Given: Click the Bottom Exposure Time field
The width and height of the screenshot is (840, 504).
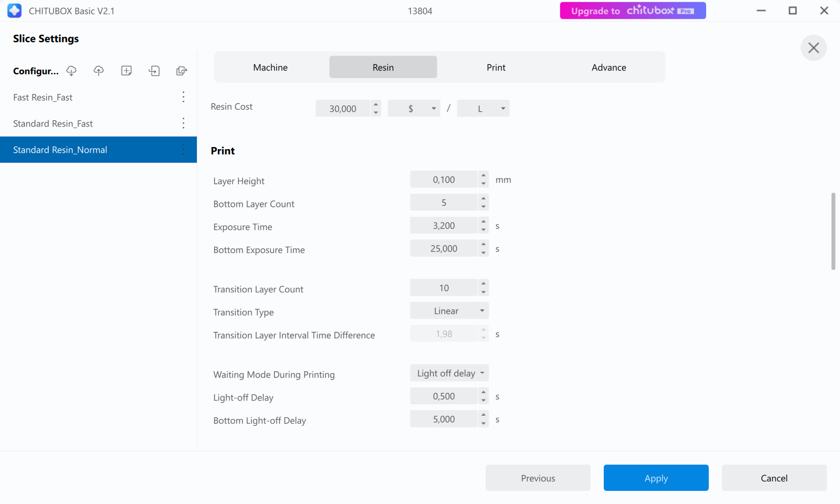Looking at the screenshot, I should [444, 249].
